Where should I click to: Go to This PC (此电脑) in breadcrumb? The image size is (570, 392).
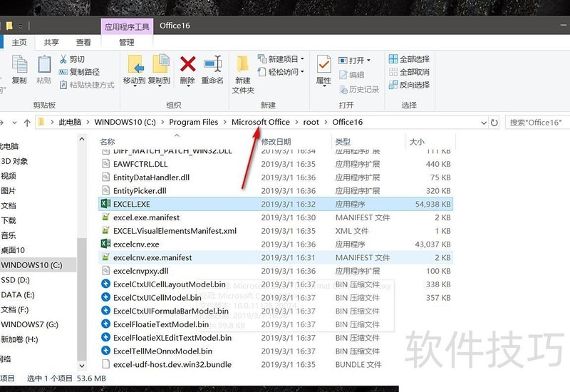click(70, 122)
